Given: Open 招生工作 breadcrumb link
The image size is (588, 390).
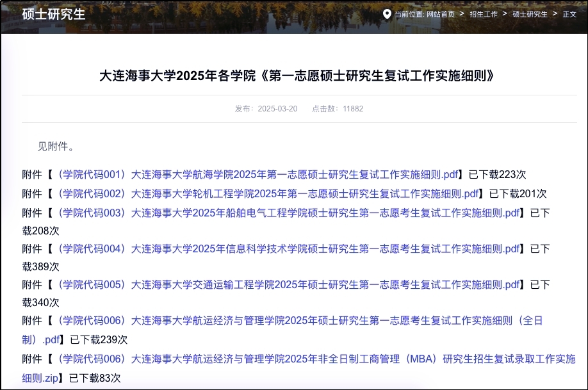Looking at the screenshot, I should 484,14.
